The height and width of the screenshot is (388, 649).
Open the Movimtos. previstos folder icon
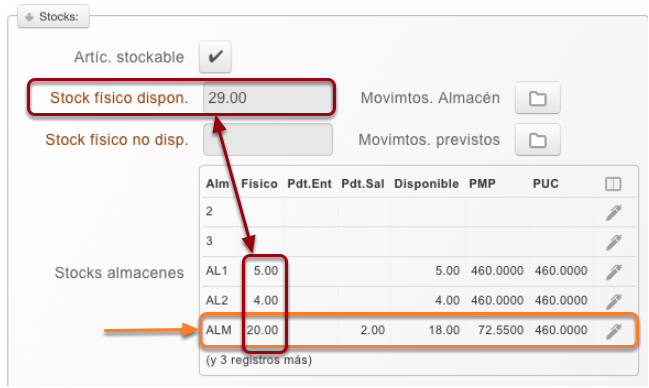click(537, 140)
